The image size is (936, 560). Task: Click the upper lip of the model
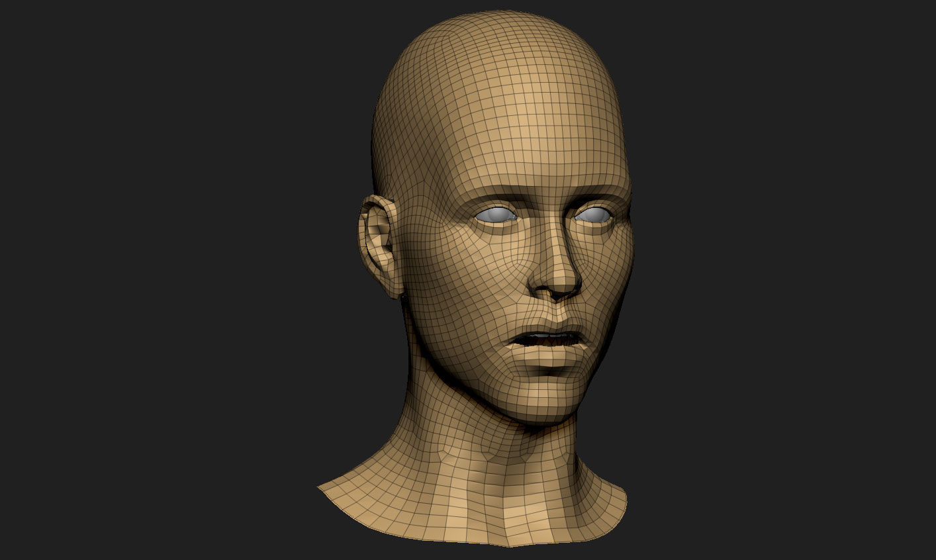tap(549, 328)
